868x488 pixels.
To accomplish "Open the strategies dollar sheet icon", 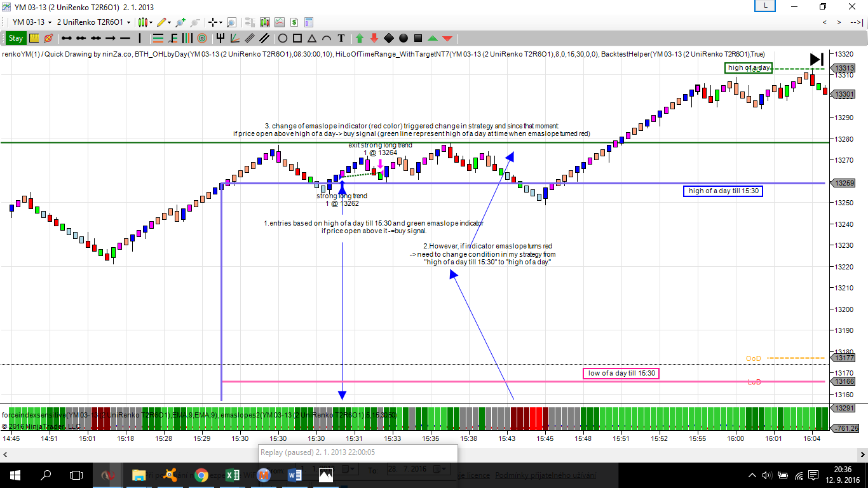I will [x=294, y=22].
